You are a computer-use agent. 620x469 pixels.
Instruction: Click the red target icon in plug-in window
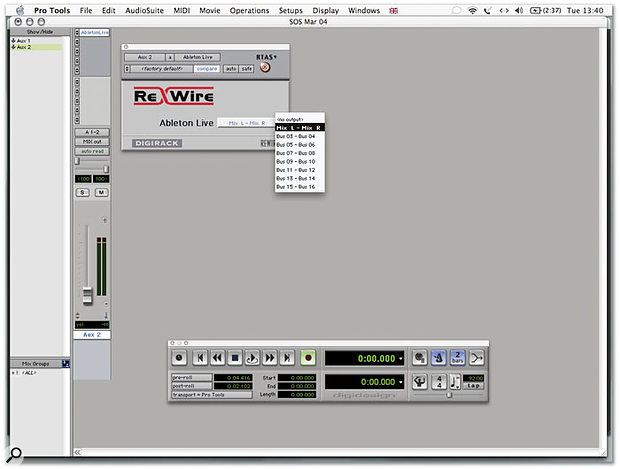(265, 67)
